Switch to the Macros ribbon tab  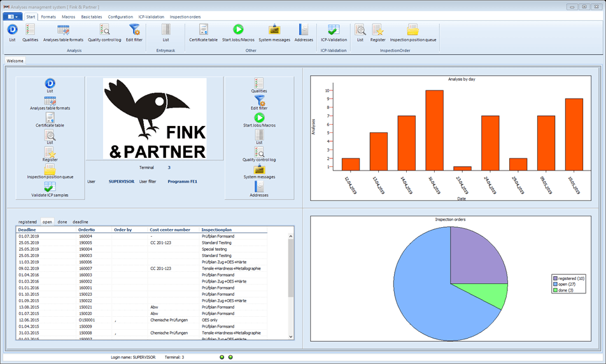pyautogui.click(x=68, y=17)
